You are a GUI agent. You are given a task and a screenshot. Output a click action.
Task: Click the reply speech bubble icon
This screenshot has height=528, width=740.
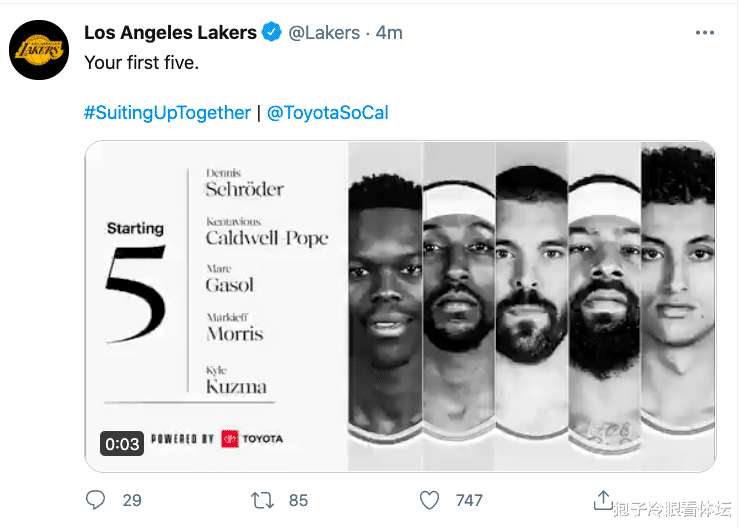pyautogui.click(x=96, y=499)
